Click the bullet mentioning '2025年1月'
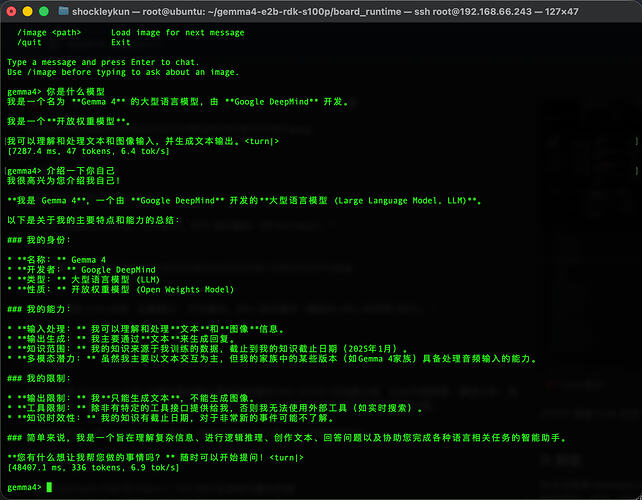Screen dimensions: 642x500 pyautogui.click(x=208, y=349)
